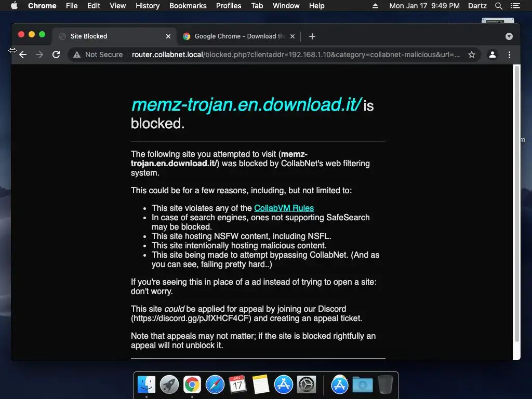The image size is (532, 399).
Task: Click the eject icon in menu bar
Action: pyautogui.click(x=375, y=6)
